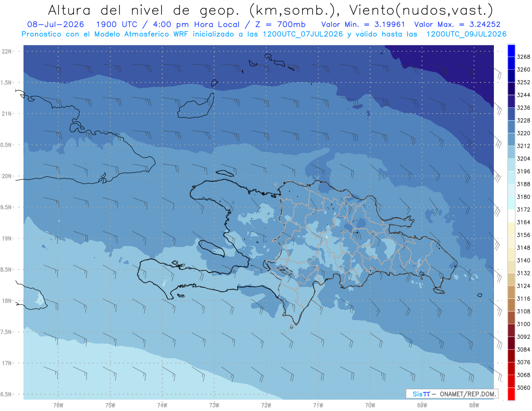Click the colorbar label '3268'
Image resolution: width=532 pixels, height=411 pixels.
[524, 57]
